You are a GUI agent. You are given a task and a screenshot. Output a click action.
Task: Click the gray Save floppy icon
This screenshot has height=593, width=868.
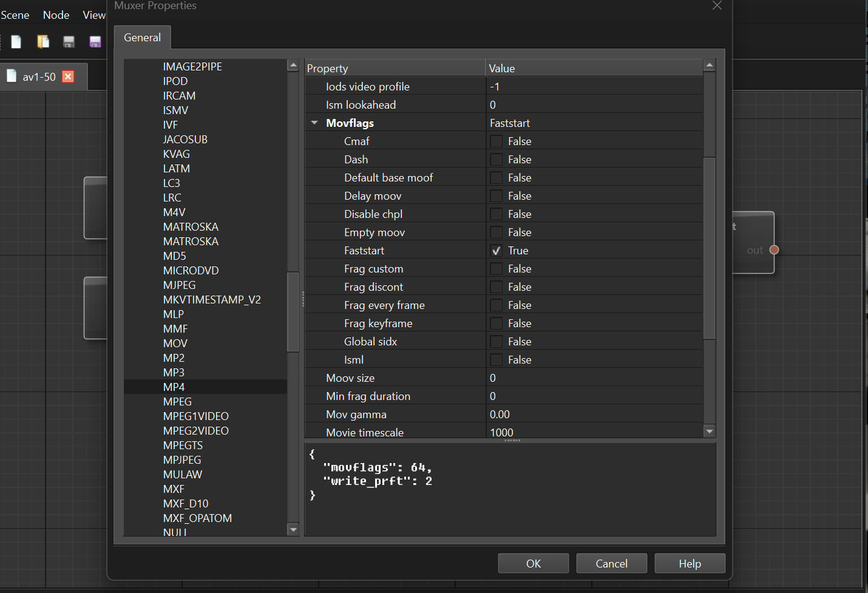[69, 41]
